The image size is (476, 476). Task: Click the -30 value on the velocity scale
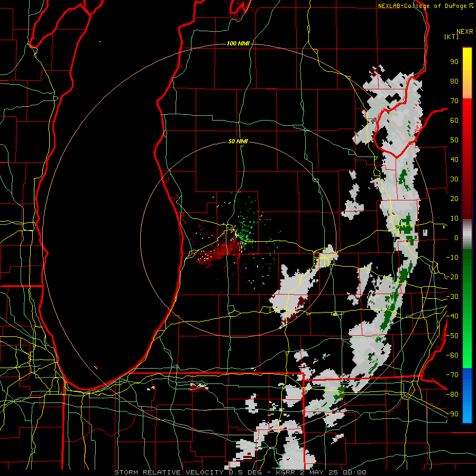[x=452, y=297]
